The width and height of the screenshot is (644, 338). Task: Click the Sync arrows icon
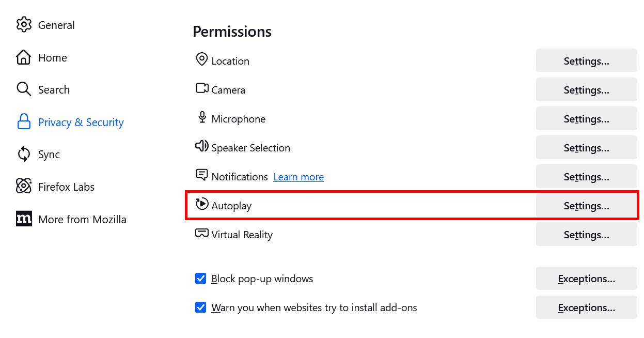tap(24, 154)
